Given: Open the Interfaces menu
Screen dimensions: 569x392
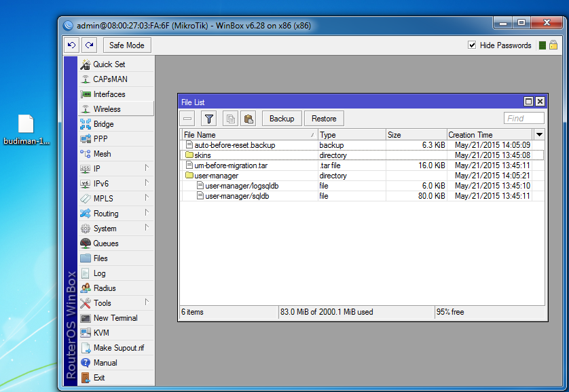Looking at the screenshot, I should (116, 94).
